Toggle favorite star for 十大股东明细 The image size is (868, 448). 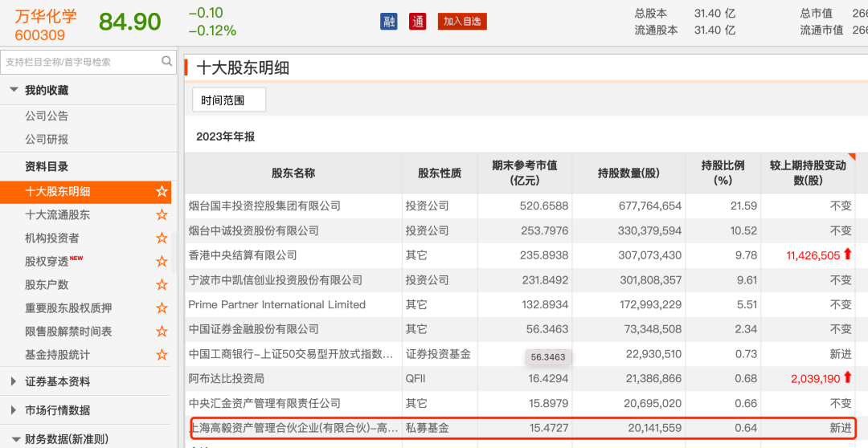coord(162,192)
